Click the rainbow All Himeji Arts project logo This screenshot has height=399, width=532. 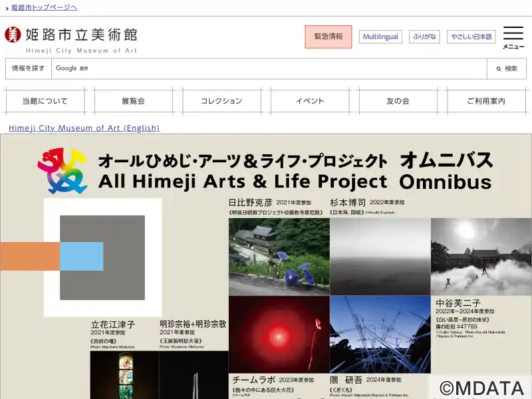(x=62, y=171)
